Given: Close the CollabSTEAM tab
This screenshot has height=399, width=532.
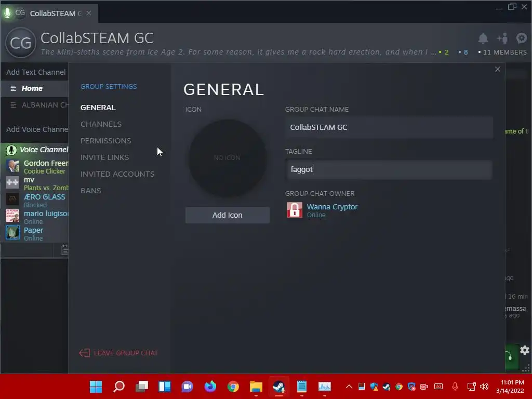Looking at the screenshot, I should click(x=88, y=13).
